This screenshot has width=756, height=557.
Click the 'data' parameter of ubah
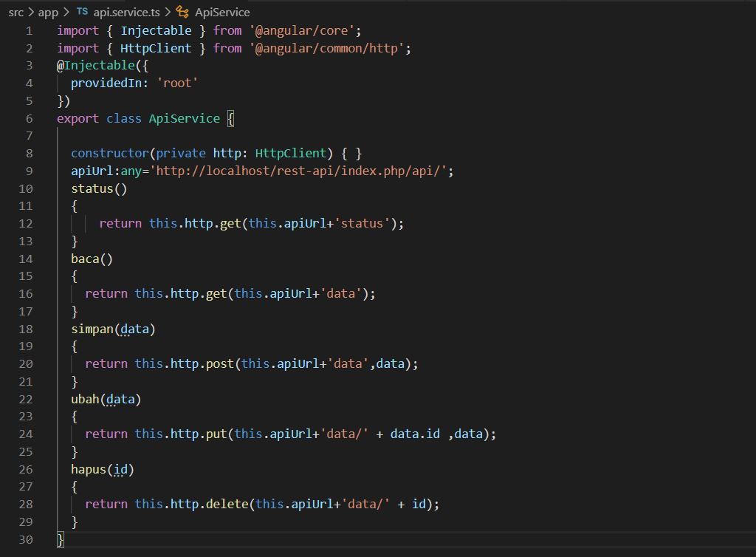[x=120, y=400]
